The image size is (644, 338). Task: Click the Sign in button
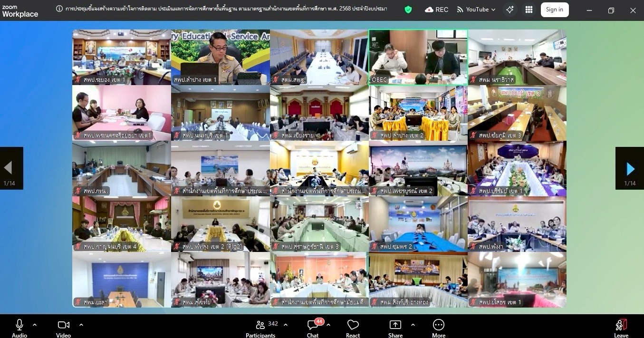coord(554,10)
